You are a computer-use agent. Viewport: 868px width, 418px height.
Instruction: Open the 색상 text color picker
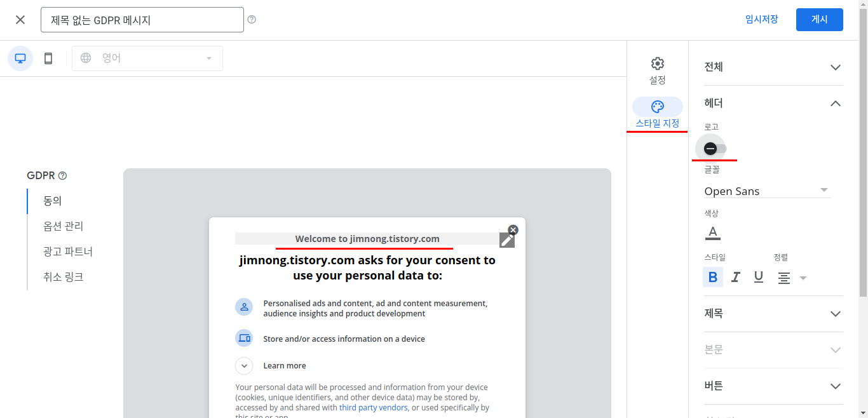pos(712,233)
